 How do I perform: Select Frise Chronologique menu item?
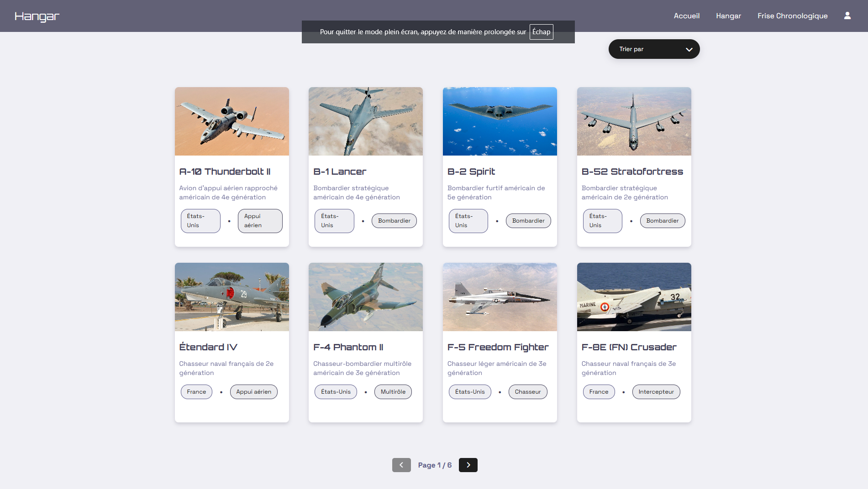[x=792, y=16]
